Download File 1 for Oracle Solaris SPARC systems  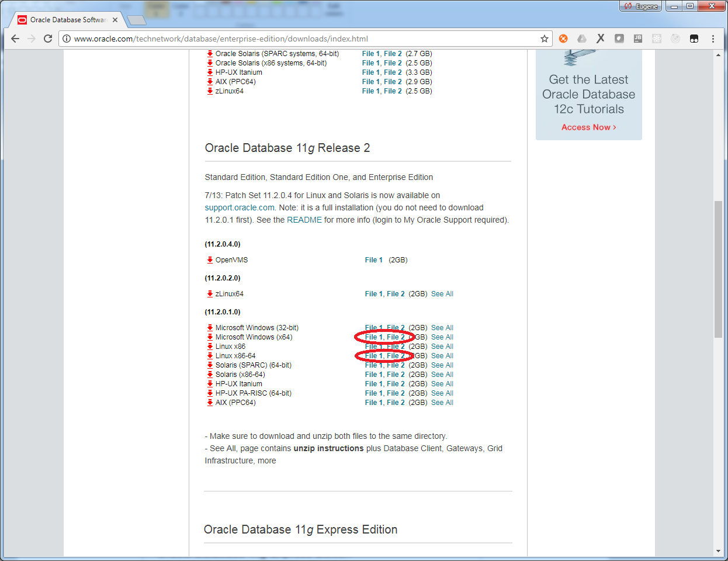371,54
